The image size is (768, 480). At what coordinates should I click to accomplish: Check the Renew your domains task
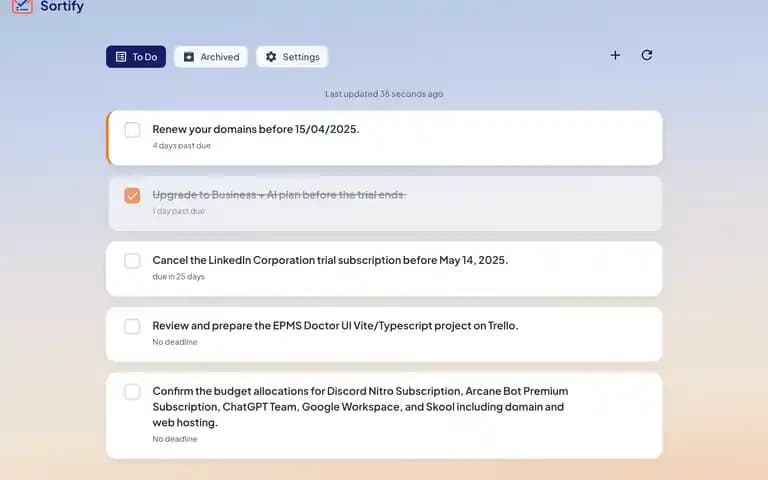(132, 130)
